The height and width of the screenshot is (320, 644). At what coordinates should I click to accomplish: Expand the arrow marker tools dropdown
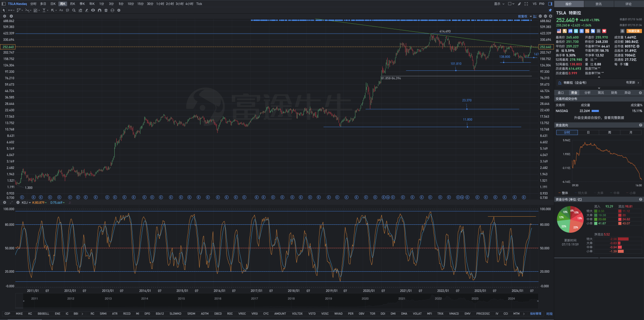(56, 10)
